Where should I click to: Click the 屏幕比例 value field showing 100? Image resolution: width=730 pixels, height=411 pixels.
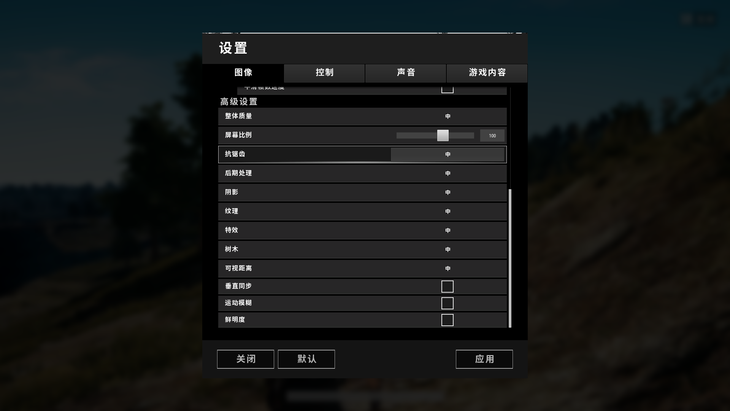click(493, 136)
